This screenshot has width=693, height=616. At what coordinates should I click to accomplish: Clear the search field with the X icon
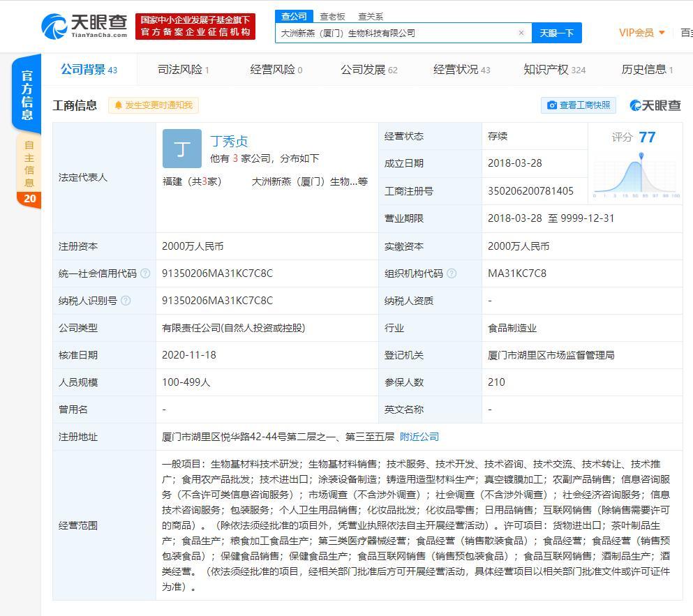click(521, 33)
